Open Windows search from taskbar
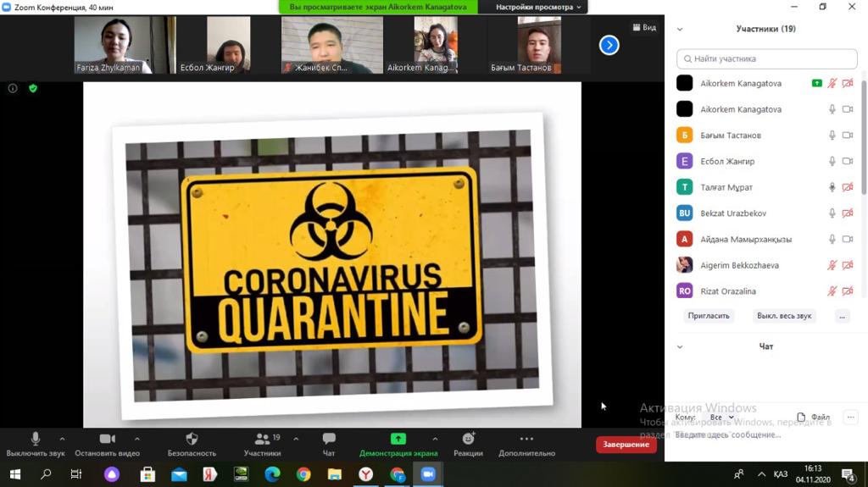Image resolution: width=868 pixels, height=487 pixels. point(46,475)
